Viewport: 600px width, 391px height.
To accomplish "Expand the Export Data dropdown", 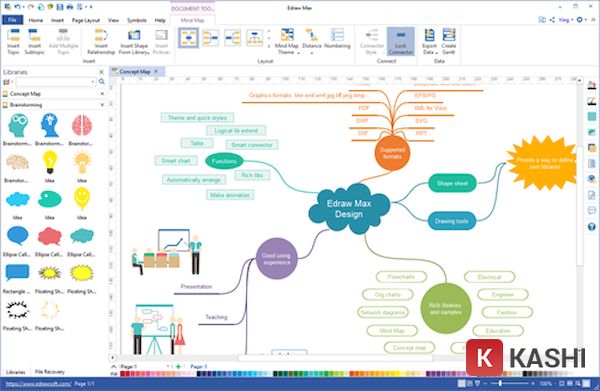I will point(430,41).
